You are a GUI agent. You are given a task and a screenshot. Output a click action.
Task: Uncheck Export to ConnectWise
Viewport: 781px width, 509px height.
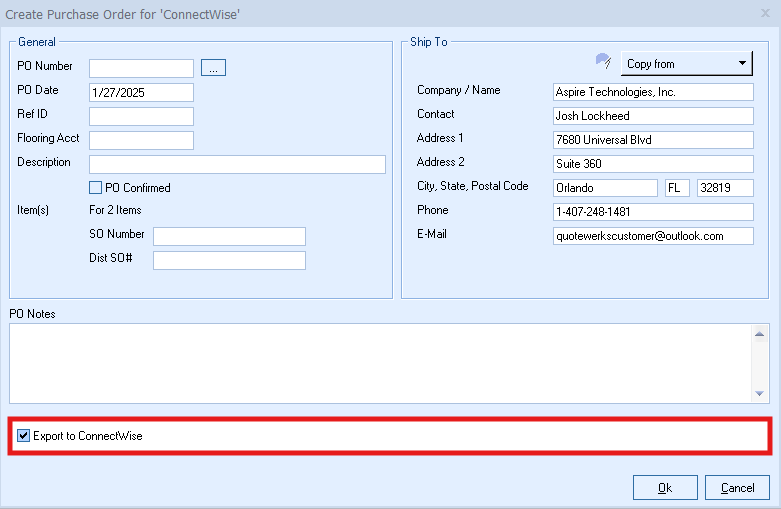(23, 436)
